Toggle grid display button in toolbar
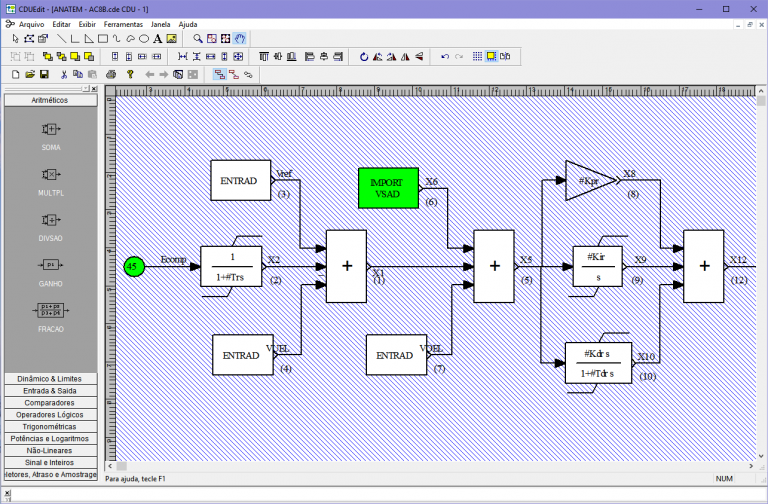 [478, 57]
